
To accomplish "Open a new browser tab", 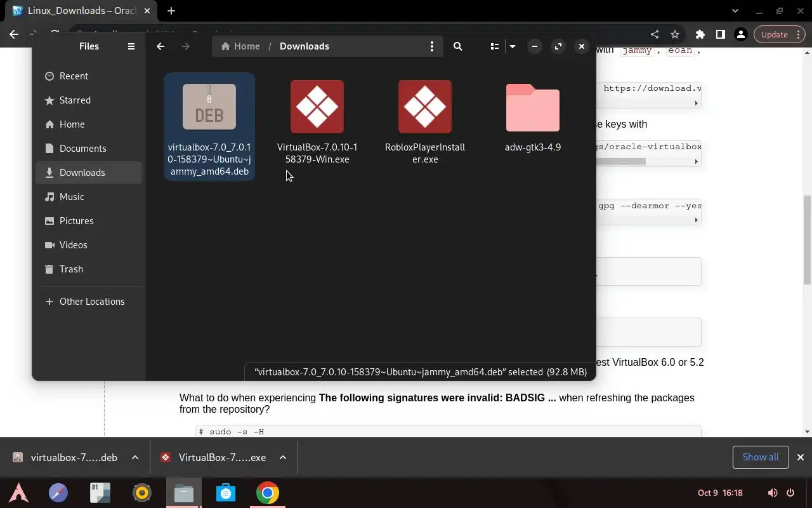I will pyautogui.click(x=171, y=11).
